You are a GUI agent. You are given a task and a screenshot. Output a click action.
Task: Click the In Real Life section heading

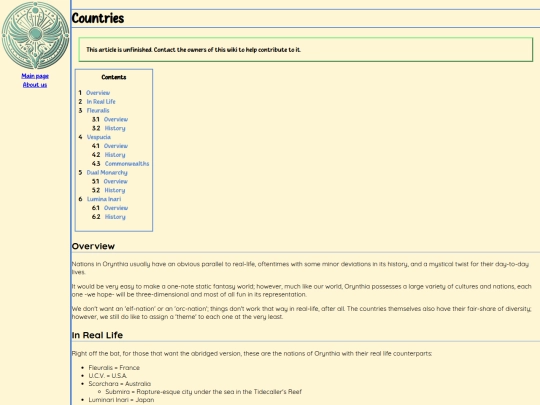(97, 335)
